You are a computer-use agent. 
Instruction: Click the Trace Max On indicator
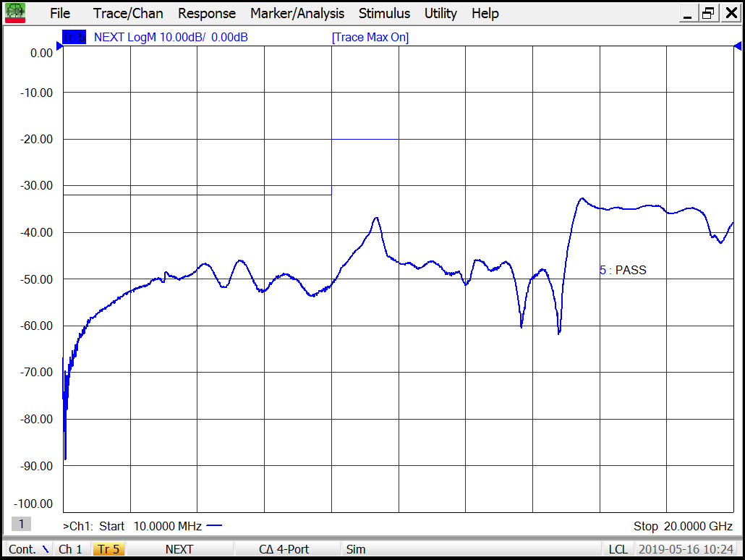(x=370, y=37)
